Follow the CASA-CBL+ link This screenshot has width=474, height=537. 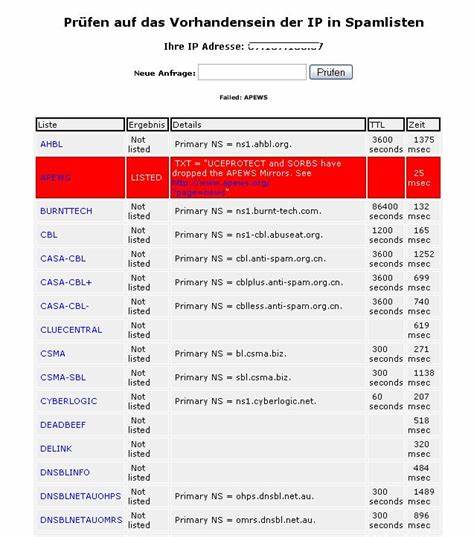(x=66, y=283)
